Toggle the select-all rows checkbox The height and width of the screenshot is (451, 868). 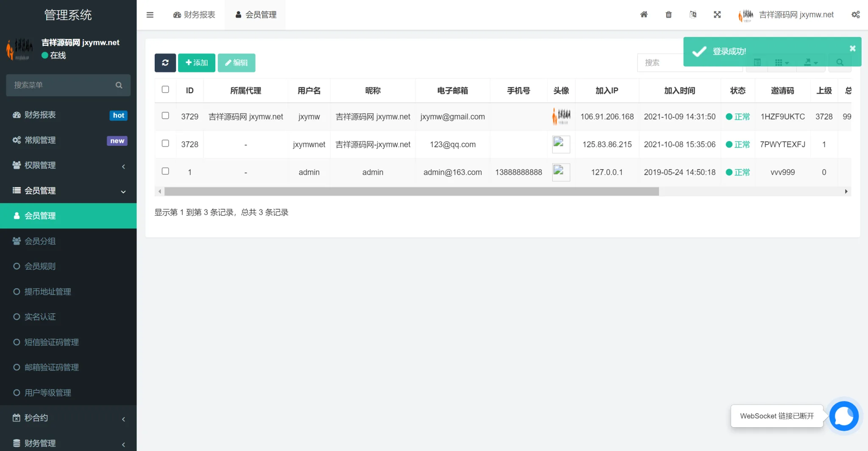[x=165, y=89]
